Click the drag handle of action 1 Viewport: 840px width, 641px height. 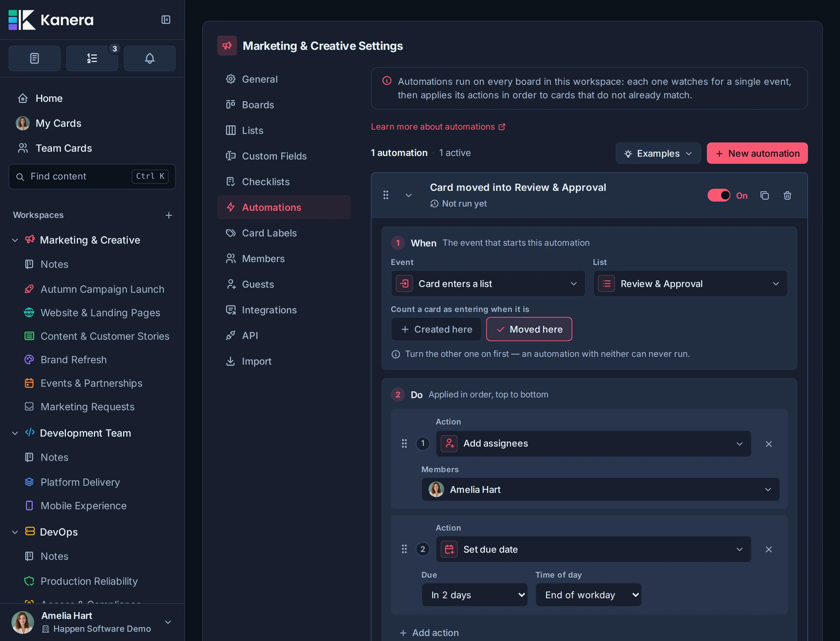pos(404,443)
